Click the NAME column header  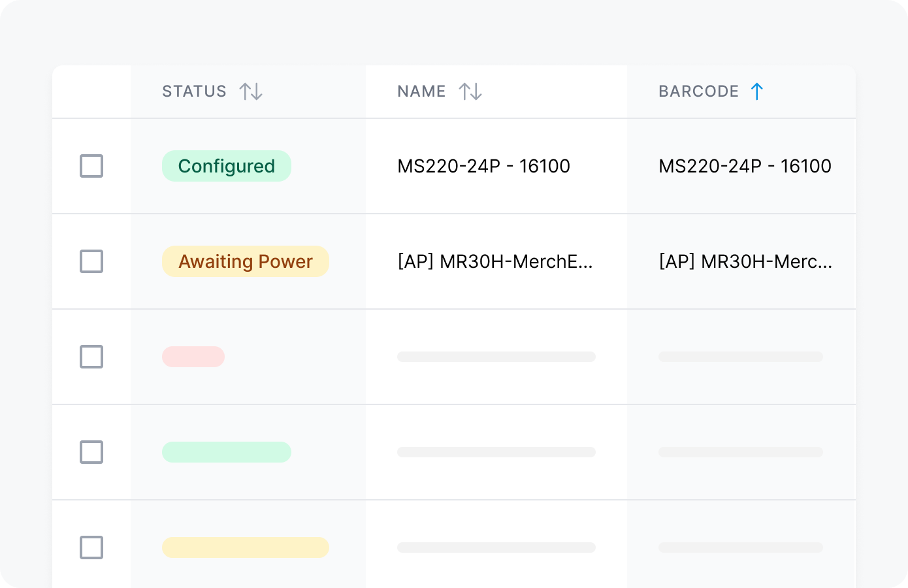[421, 91]
